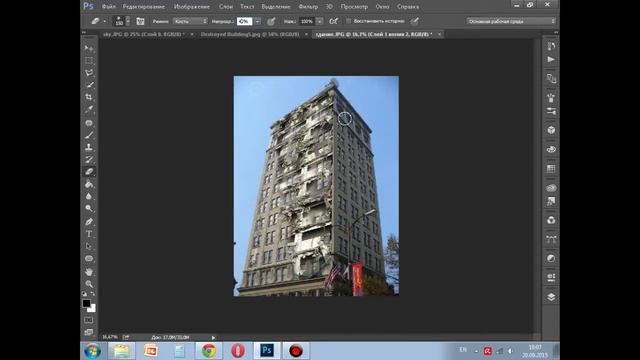The height and width of the screenshot is (360, 640).
Task: Open the Редактирование menu
Action: pyautogui.click(x=144, y=7)
